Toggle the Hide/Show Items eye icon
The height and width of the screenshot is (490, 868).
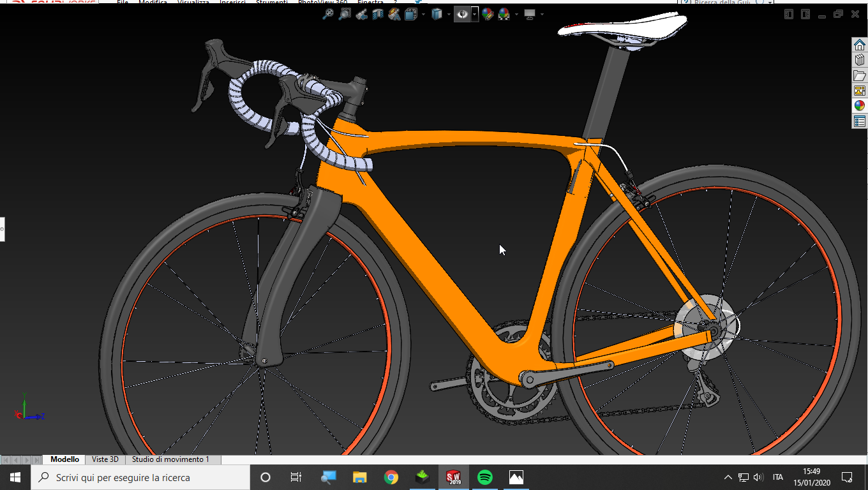pyautogui.click(x=463, y=14)
